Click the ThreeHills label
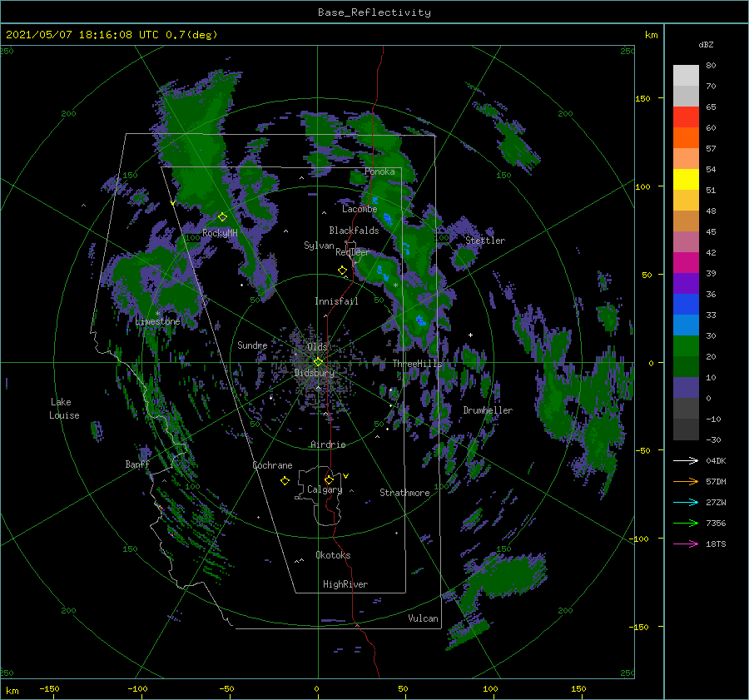749x700 pixels. [418, 364]
